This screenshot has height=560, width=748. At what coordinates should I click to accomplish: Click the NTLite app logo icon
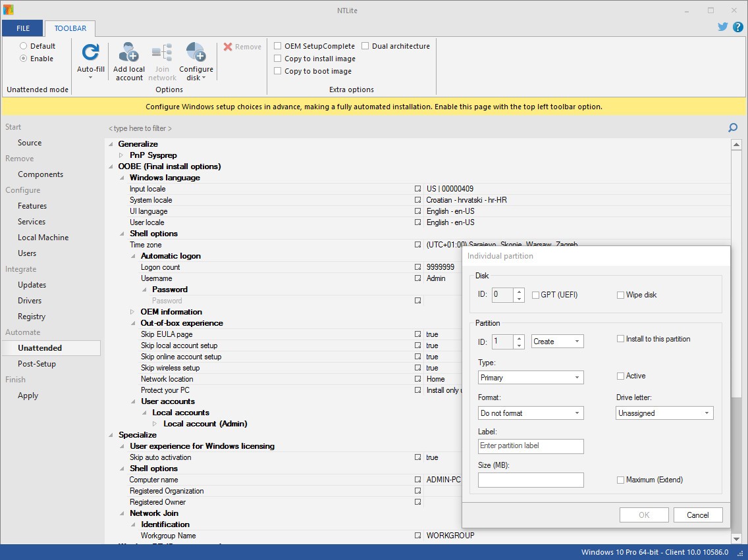pyautogui.click(x=7, y=10)
